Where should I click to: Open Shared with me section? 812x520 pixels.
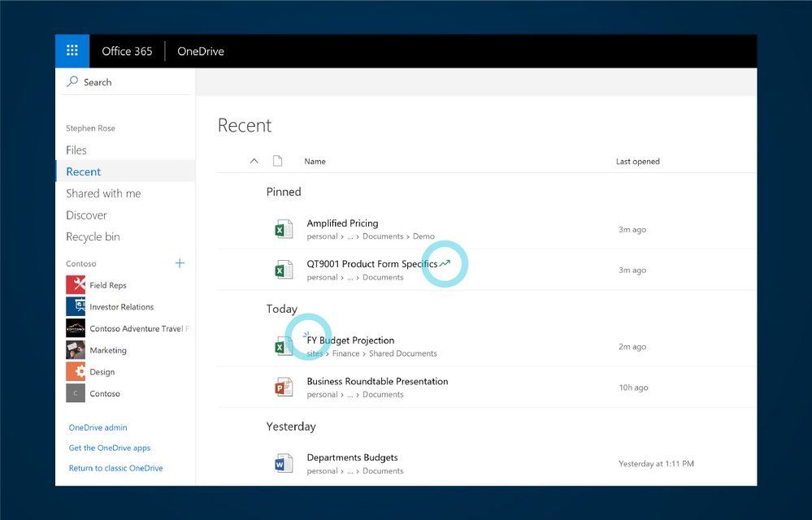[x=103, y=193]
